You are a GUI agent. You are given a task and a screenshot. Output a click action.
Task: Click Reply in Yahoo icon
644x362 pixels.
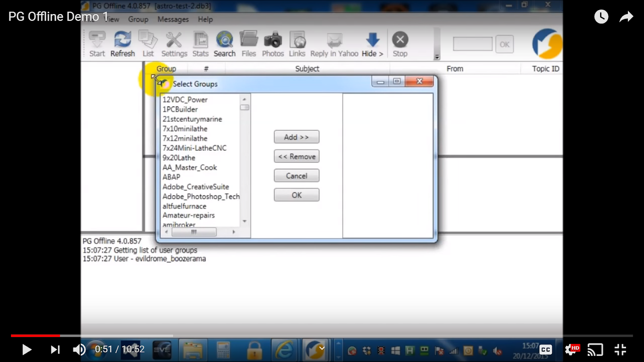334,44
